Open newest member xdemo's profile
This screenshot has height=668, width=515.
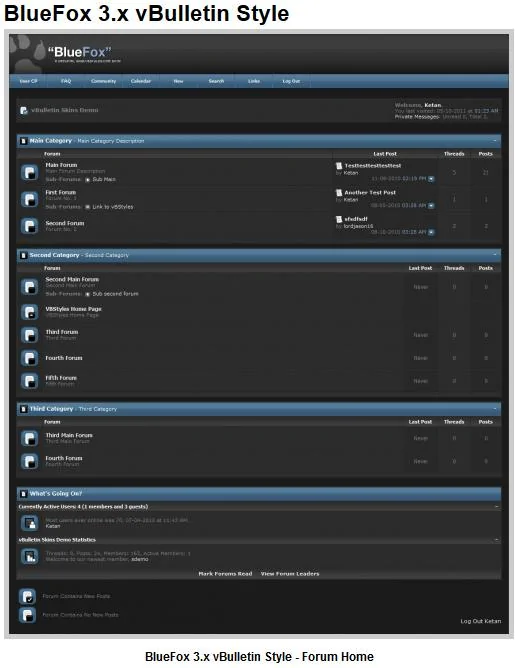140,559
